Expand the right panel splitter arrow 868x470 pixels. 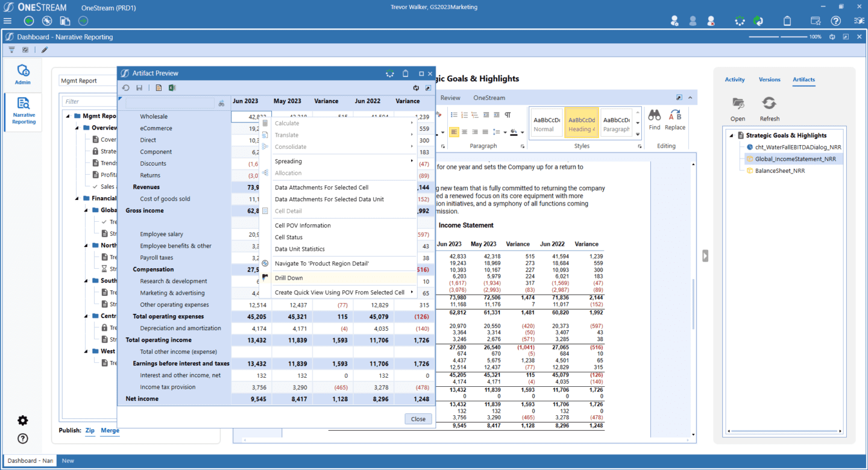coord(705,256)
